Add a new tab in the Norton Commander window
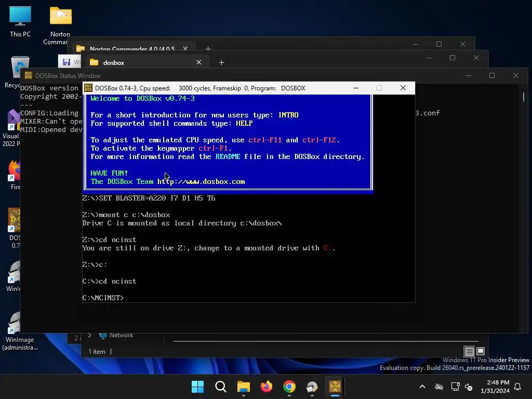This screenshot has width=532, height=399. click(208, 49)
